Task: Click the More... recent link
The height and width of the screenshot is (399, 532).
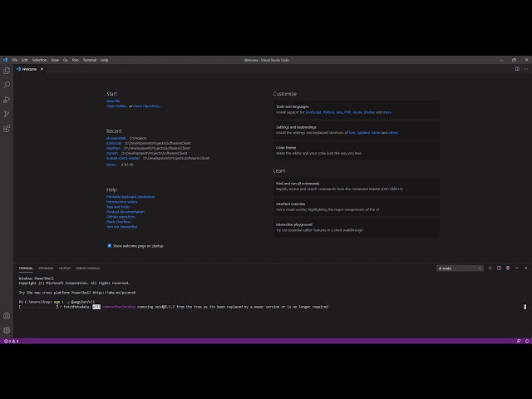Action: tap(111, 165)
